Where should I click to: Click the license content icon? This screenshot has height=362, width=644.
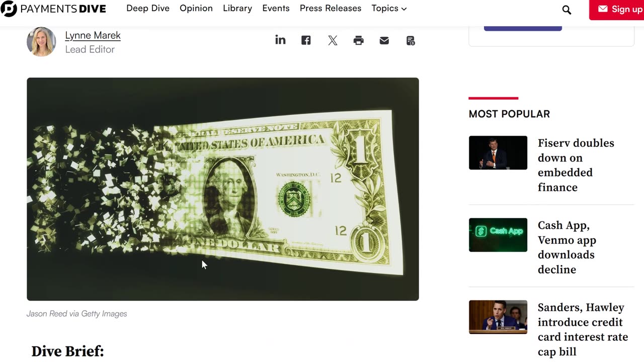pyautogui.click(x=411, y=41)
